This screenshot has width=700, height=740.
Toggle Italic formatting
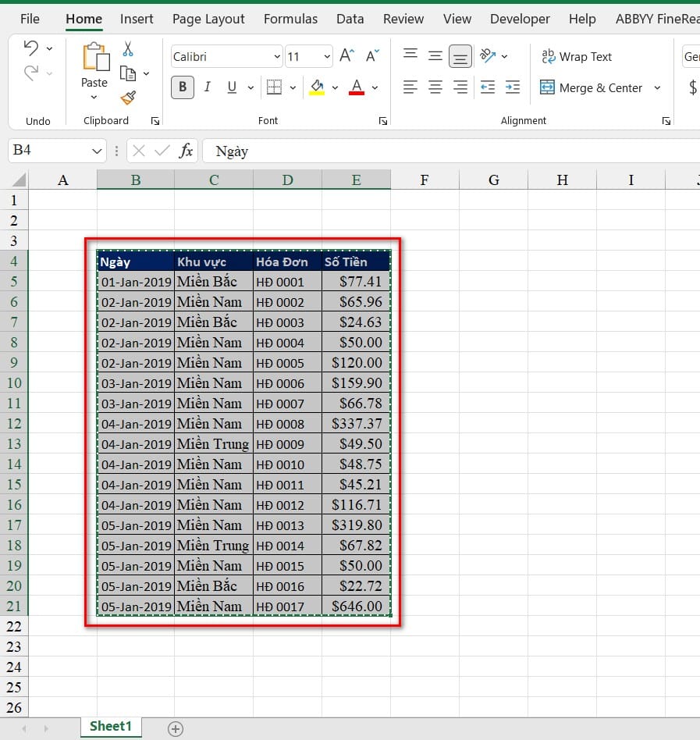(207, 87)
